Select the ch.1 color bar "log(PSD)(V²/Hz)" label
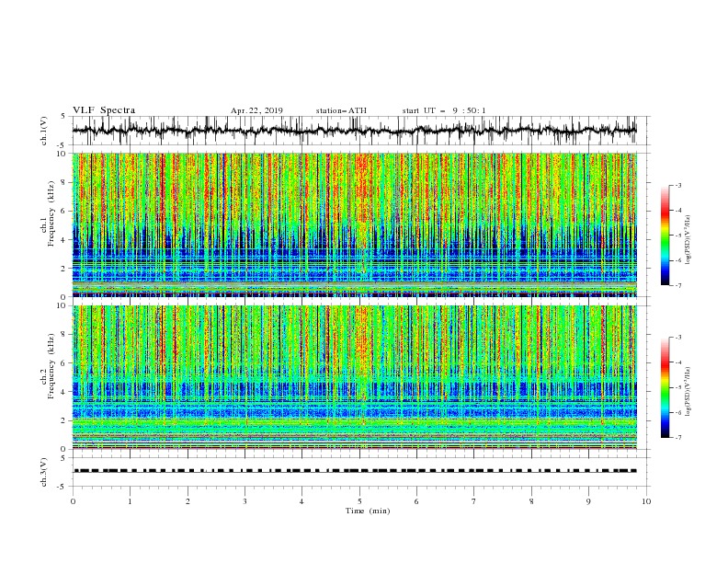 [688, 240]
